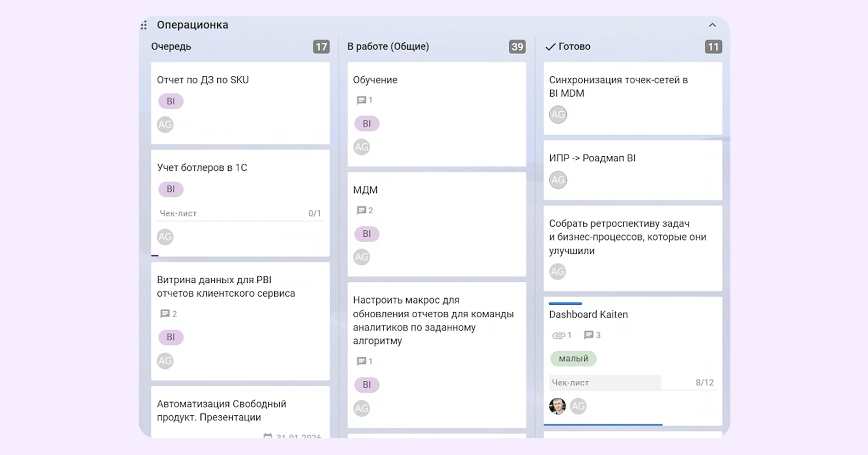
Task: Select the Очередь column header
Action: click(171, 46)
